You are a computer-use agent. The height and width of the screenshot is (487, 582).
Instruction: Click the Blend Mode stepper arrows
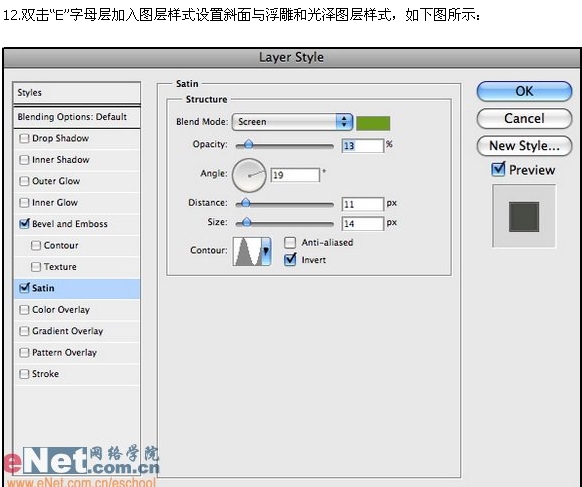point(344,122)
